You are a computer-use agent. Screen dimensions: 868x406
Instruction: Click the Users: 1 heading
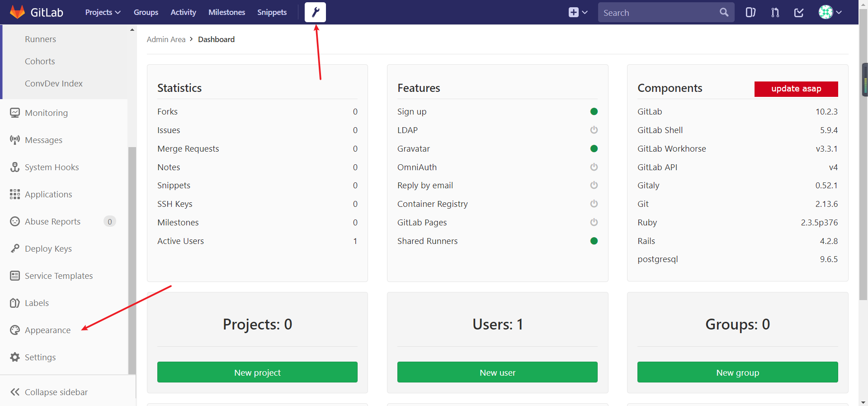coord(497,324)
